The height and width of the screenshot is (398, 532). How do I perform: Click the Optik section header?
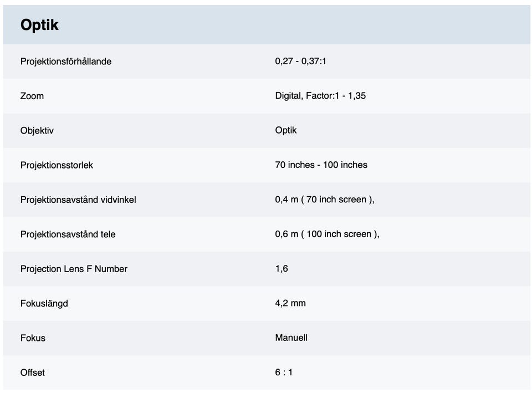[39, 25]
